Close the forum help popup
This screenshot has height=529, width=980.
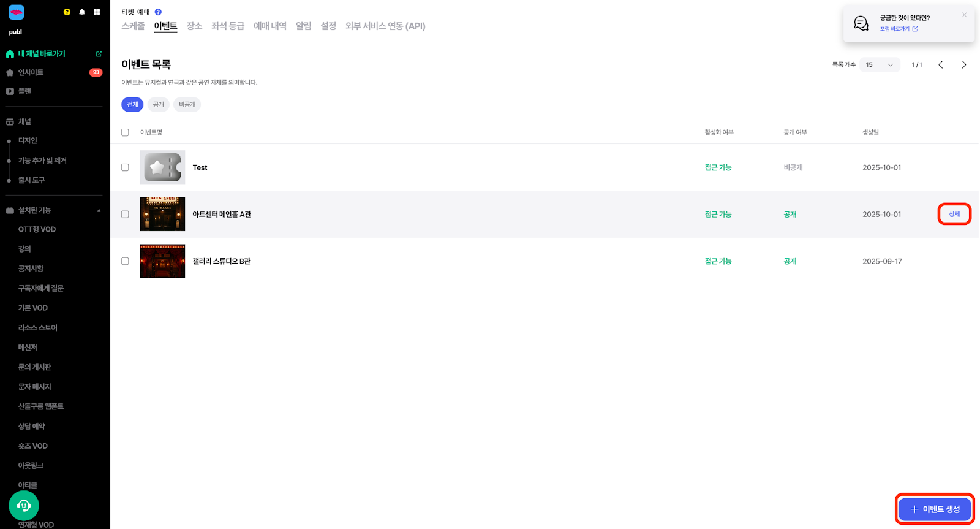(x=964, y=15)
